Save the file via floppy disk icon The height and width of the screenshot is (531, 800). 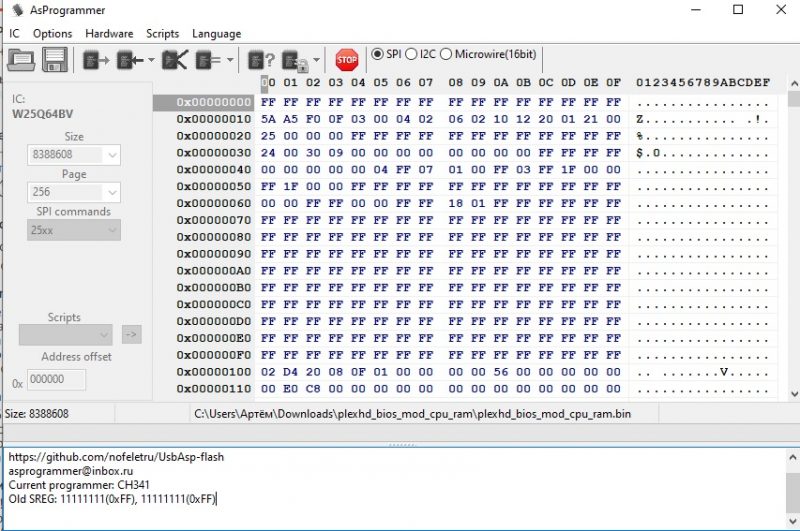55,60
